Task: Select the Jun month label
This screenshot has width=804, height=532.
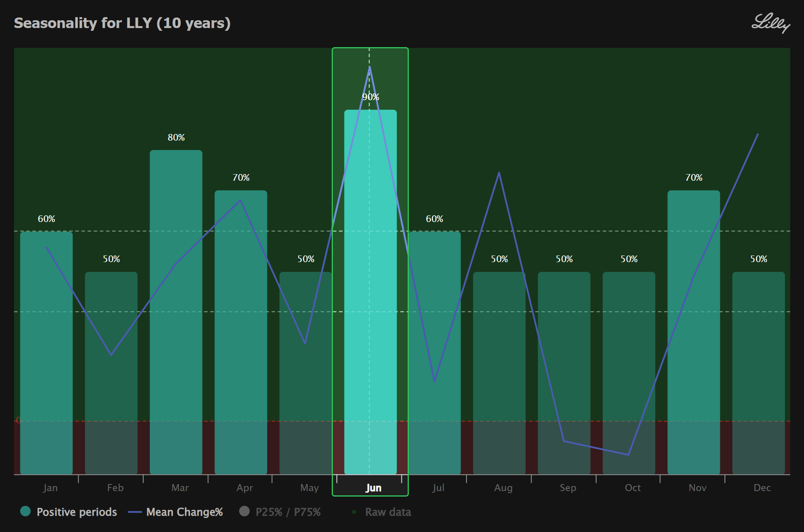Action: (x=373, y=488)
